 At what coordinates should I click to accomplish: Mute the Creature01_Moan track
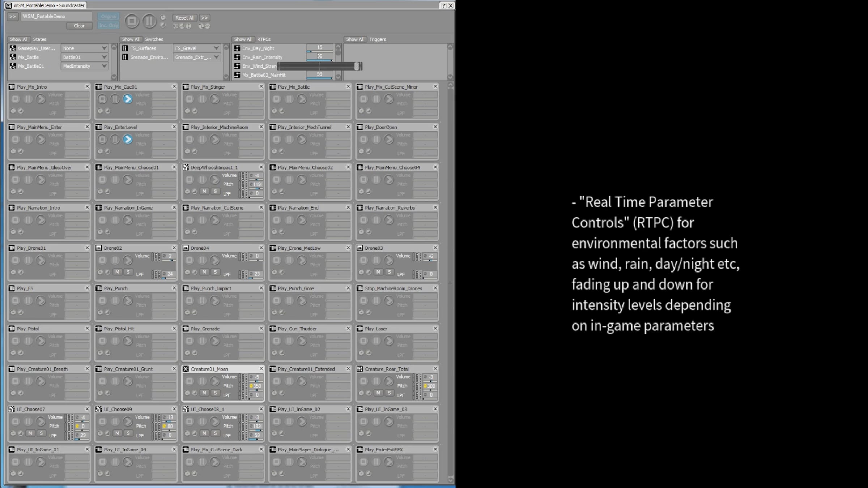tap(204, 393)
